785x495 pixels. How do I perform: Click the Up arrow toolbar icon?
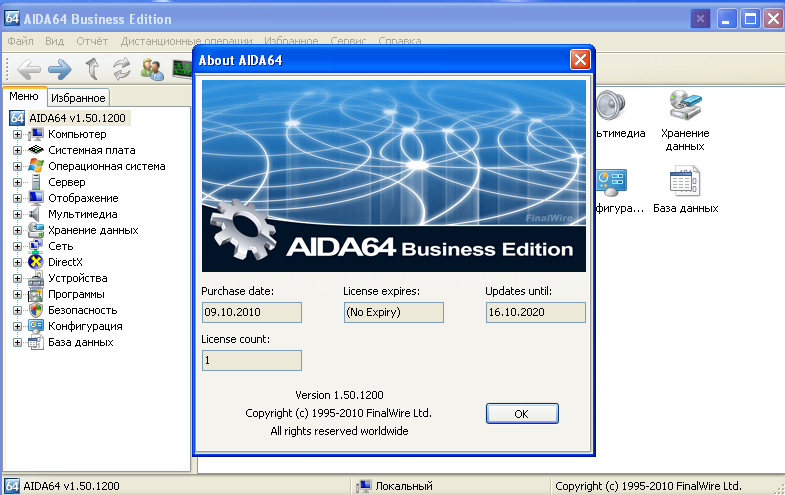coord(92,69)
